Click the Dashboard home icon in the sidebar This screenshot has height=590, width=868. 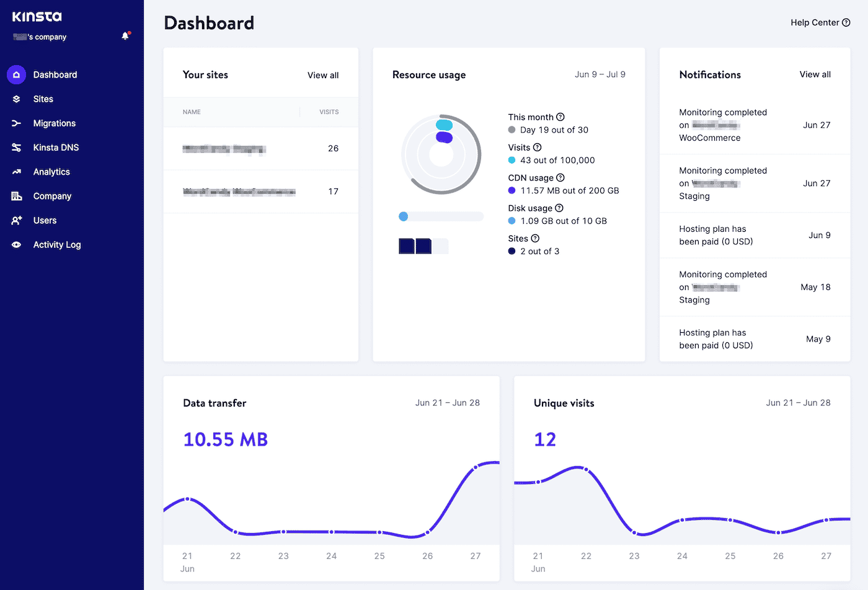[x=15, y=74]
